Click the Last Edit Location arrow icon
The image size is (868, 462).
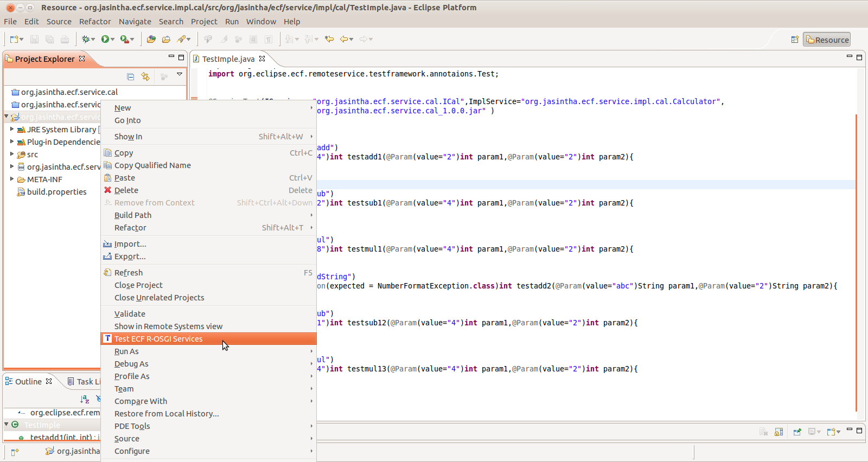[x=329, y=39]
